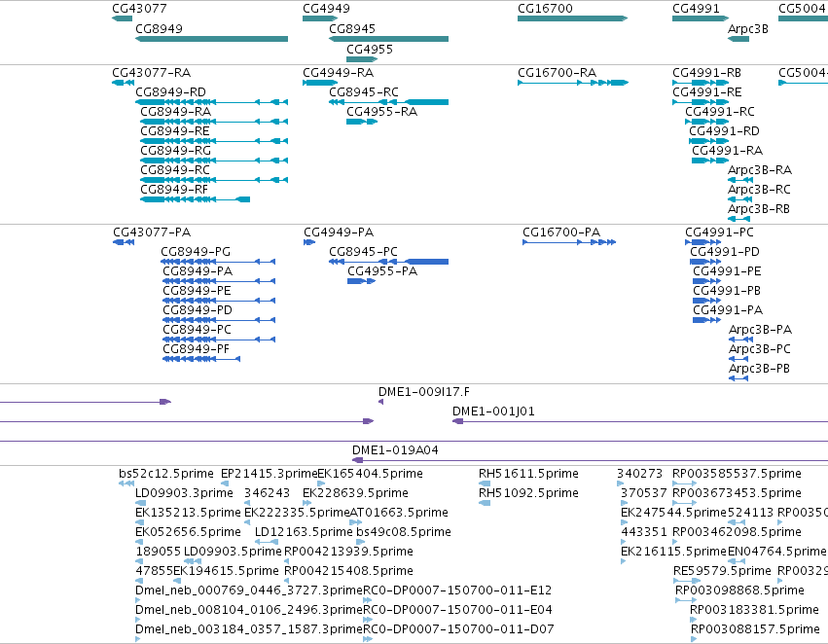Select EST Dmel_neb_000769_0446_3727.3prime
Image resolution: width=828 pixels, height=644 pixels.
(x=249, y=590)
